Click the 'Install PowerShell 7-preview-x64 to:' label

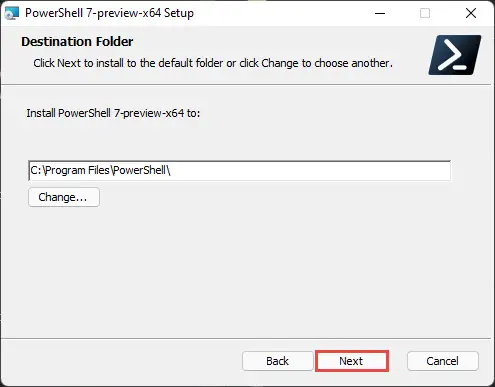[x=113, y=113]
